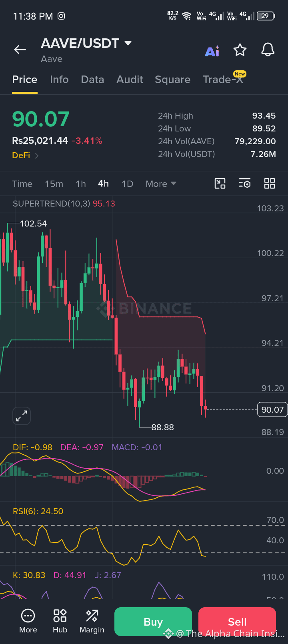Tap the Buy button
288x644 pixels.
[153, 622]
